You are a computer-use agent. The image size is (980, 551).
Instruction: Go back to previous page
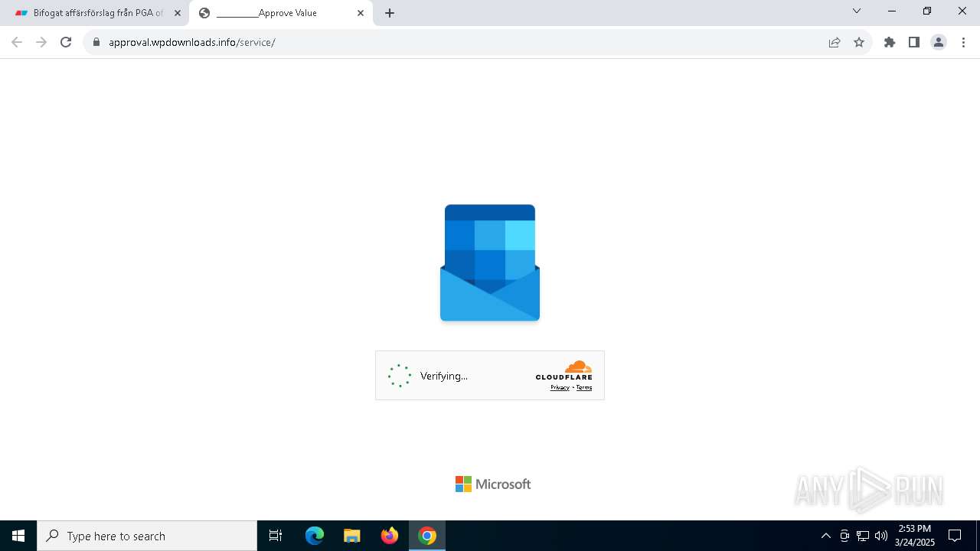coord(17,42)
